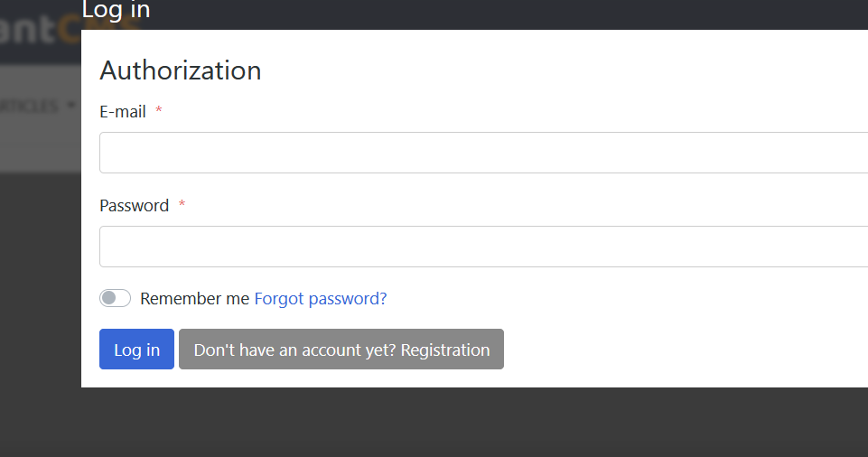Image resolution: width=868 pixels, height=457 pixels.
Task: Click the dark header strip above dialog
Action: (499, 14)
